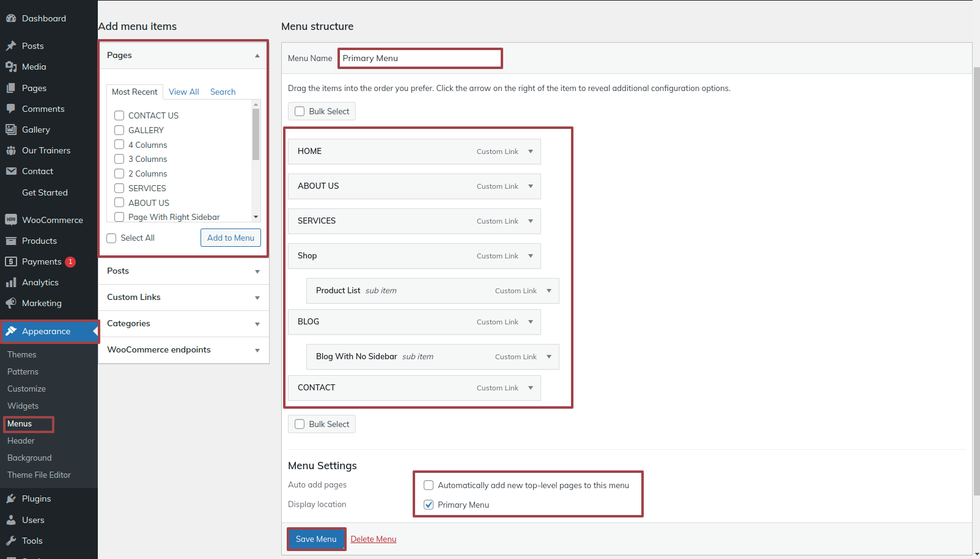
Task: Open the Customize submenu item
Action: click(26, 389)
